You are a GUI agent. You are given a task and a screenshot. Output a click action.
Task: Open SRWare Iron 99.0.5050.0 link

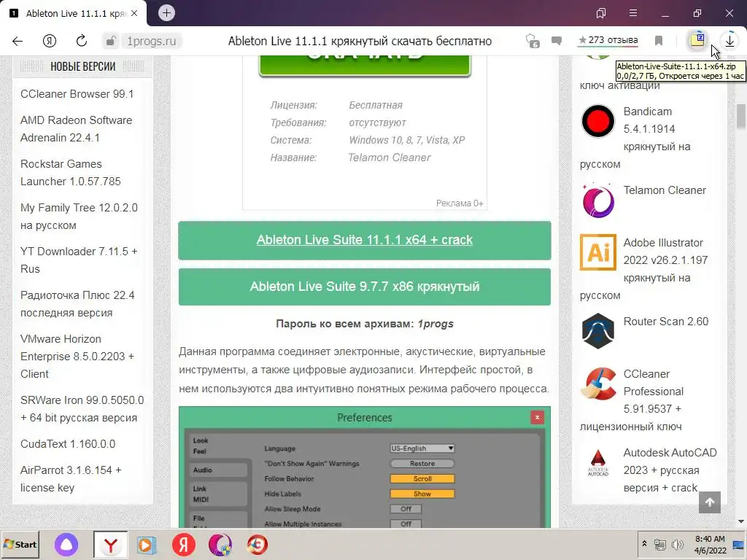click(x=82, y=408)
